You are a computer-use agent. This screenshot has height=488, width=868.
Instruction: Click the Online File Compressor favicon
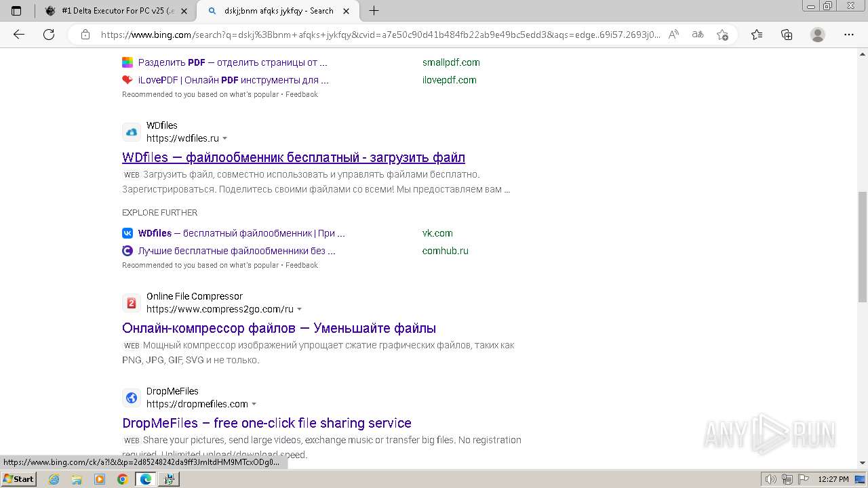click(132, 302)
